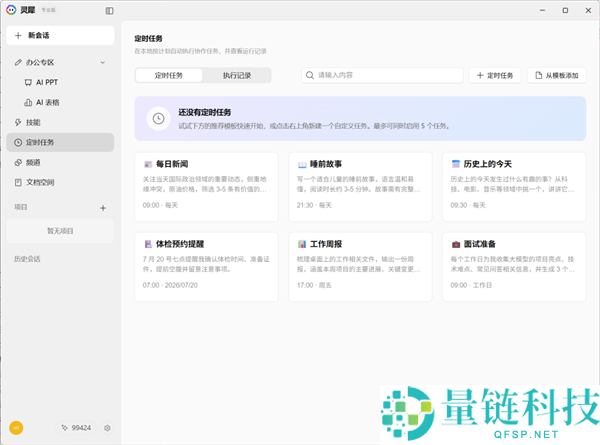Open the 睡前故事 template card
The width and height of the screenshot is (600, 445).
click(x=360, y=187)
